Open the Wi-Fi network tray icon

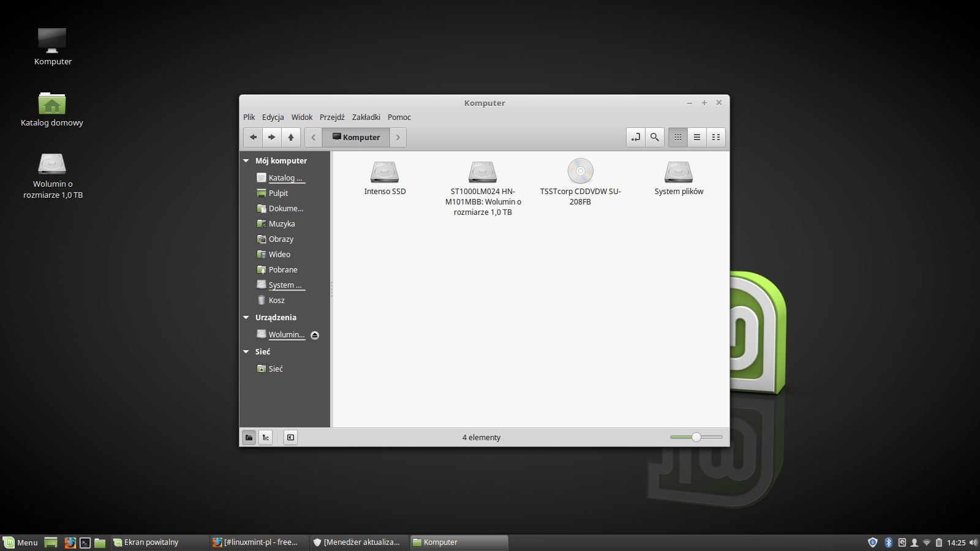pos(927,542)
